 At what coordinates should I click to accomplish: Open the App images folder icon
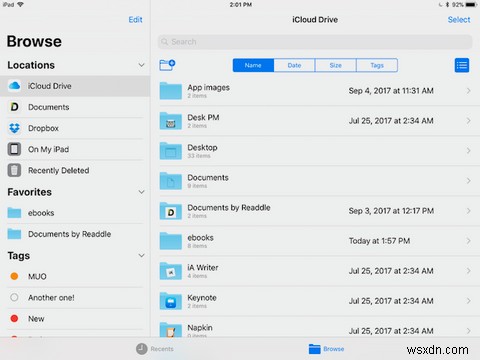171,91
